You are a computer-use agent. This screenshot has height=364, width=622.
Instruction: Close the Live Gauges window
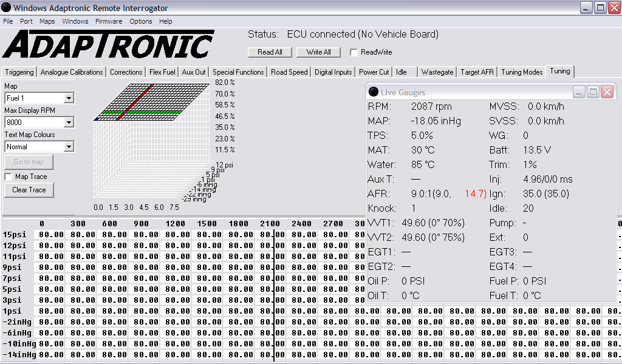607,92
